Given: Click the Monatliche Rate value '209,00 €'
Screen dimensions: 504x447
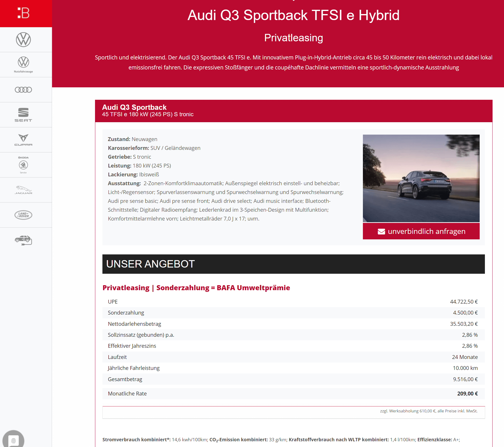Looking at the screenshot, I should 467,394.
